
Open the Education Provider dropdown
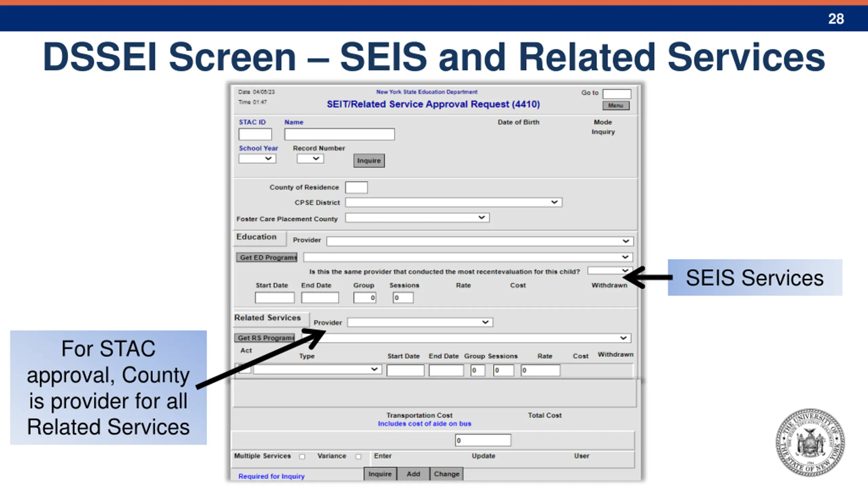(480, 241)
